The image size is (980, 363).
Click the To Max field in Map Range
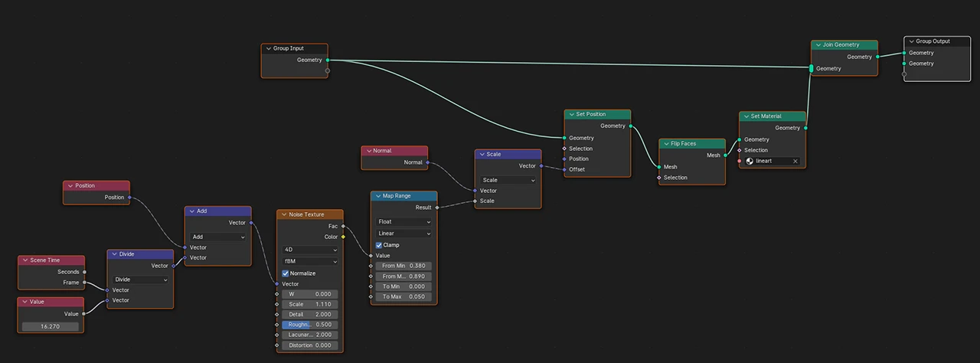pyautogui.click(x=403, y=296)
